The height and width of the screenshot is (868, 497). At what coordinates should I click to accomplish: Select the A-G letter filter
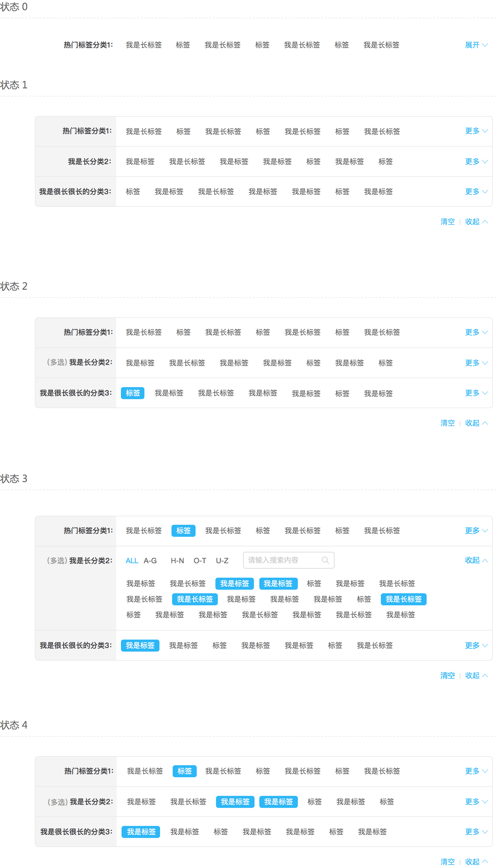[x=150, y=561]
